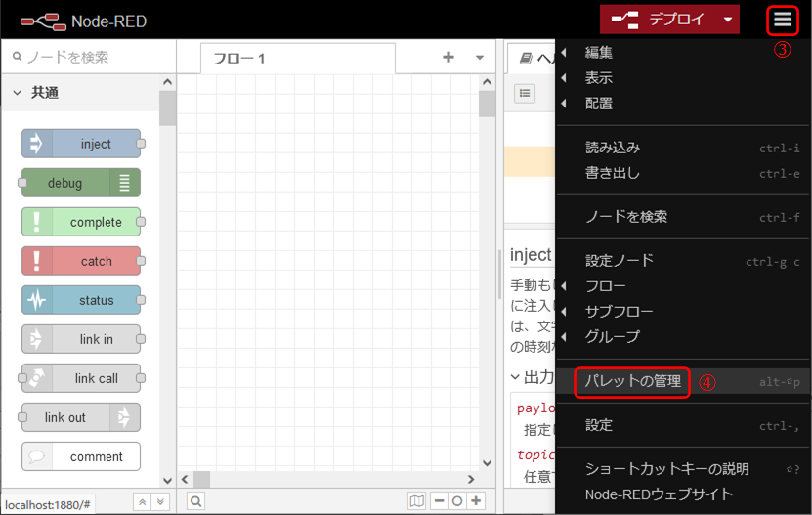The height and width of the screenshot is (515, 812).
Task: Choose the link call node
Action: pos(81,378)
